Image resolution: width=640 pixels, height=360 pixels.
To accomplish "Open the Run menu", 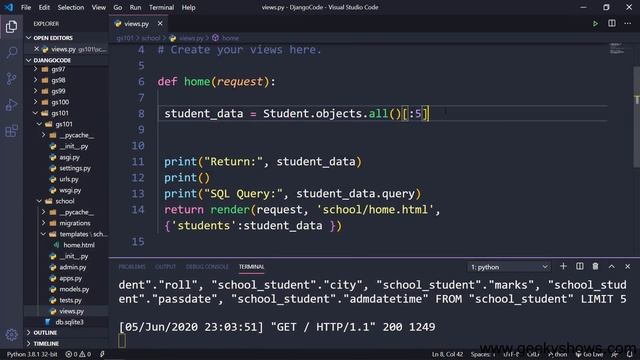I will (x=135, y=7).
